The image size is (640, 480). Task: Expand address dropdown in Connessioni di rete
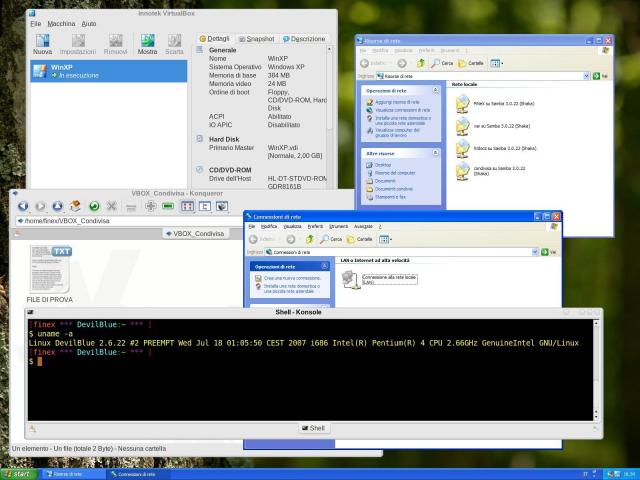coord(535,252)
